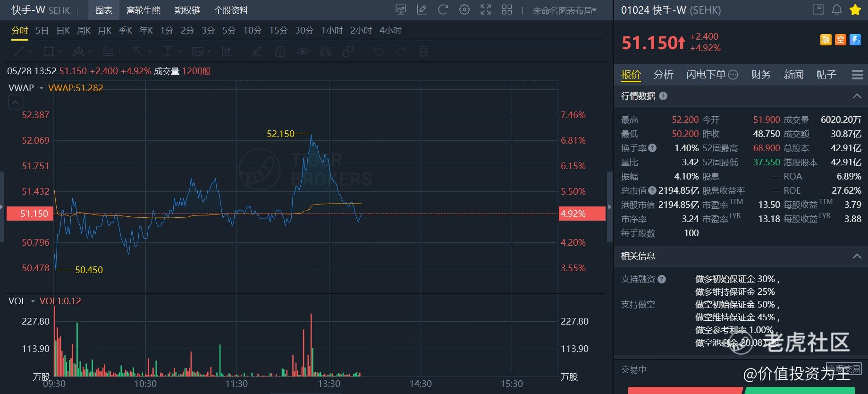The width and height of the screenshot is (868, 394).
Task: Select the 15分 timeframe
Action: 278,31
